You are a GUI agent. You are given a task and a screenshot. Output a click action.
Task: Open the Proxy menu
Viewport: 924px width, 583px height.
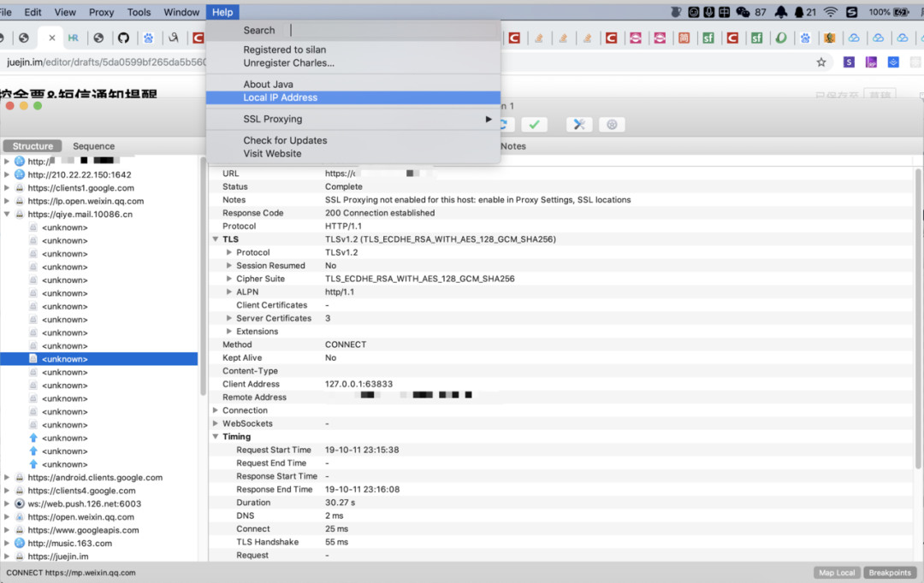click(101, 12)
